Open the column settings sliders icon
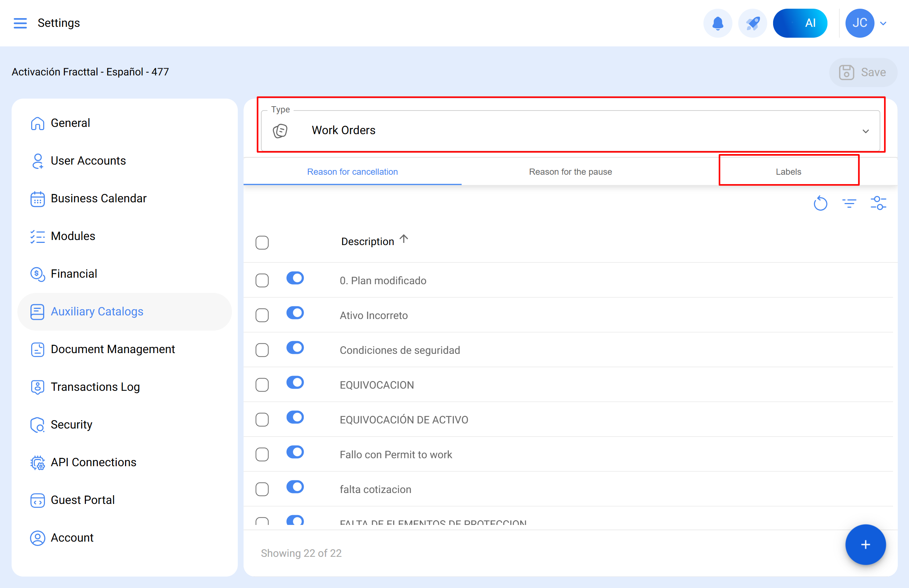Screen dimensions: 909x588 click(878, 203)
